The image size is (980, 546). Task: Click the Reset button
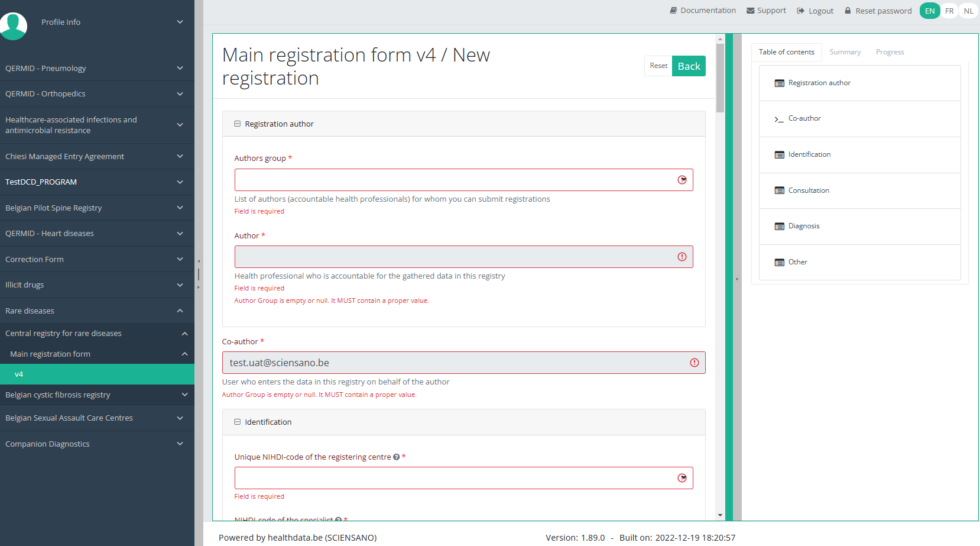coord(658,66)
